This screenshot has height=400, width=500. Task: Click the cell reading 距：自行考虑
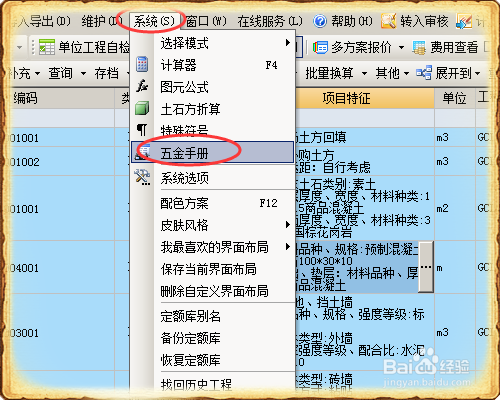coord(365,161)
